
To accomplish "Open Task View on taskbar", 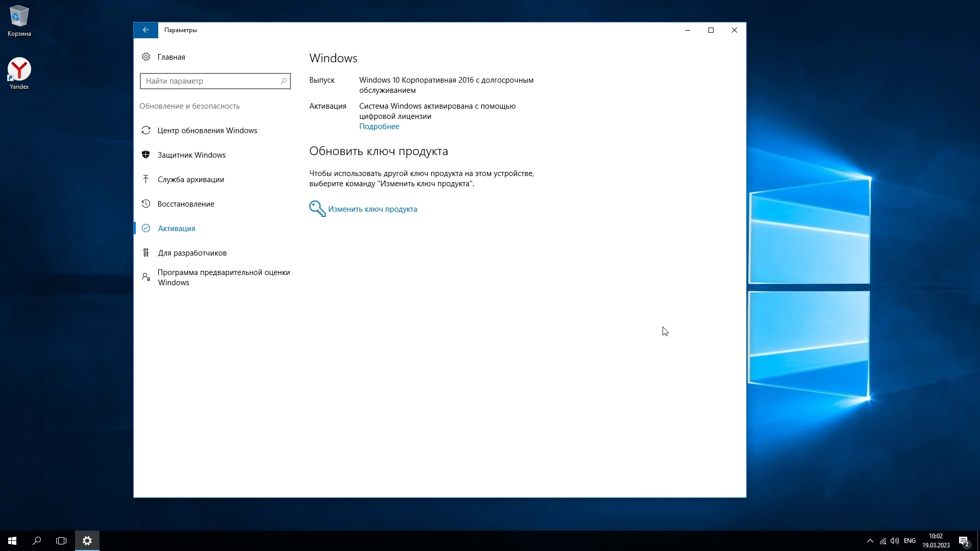I will [x=61, y=541].
